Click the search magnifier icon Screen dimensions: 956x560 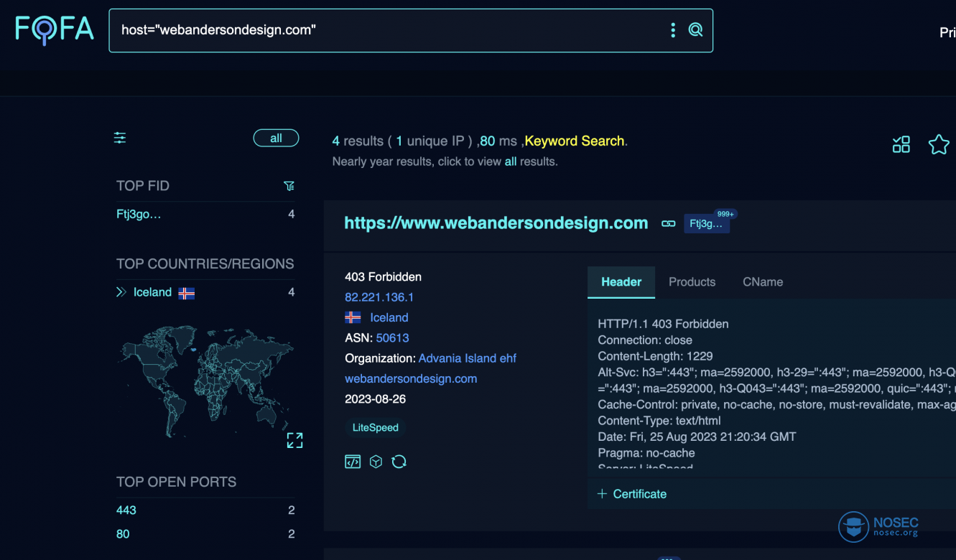click(x=695, y=30)
